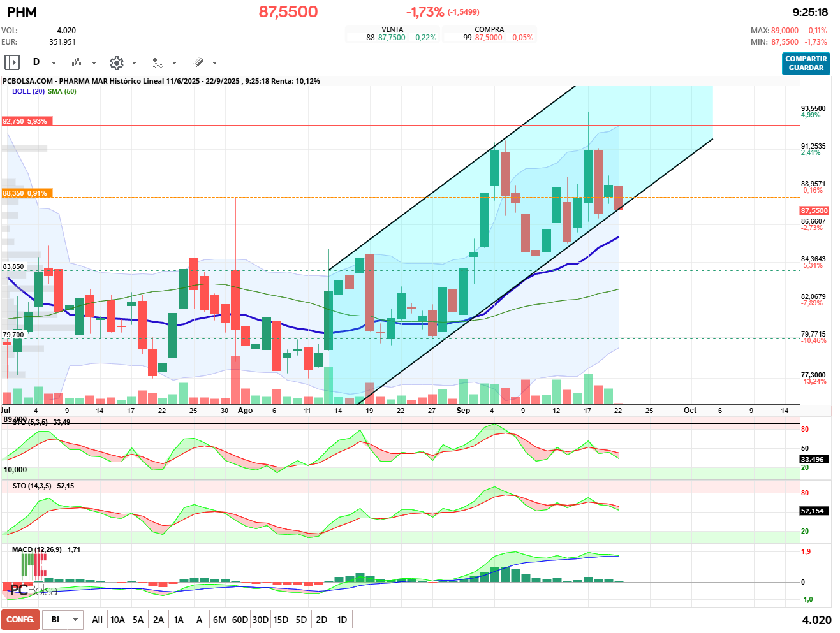This screenshot has width=840, height=633.
Task: Expand the timeframe D dropdown arrow
Action: (54, 63)
